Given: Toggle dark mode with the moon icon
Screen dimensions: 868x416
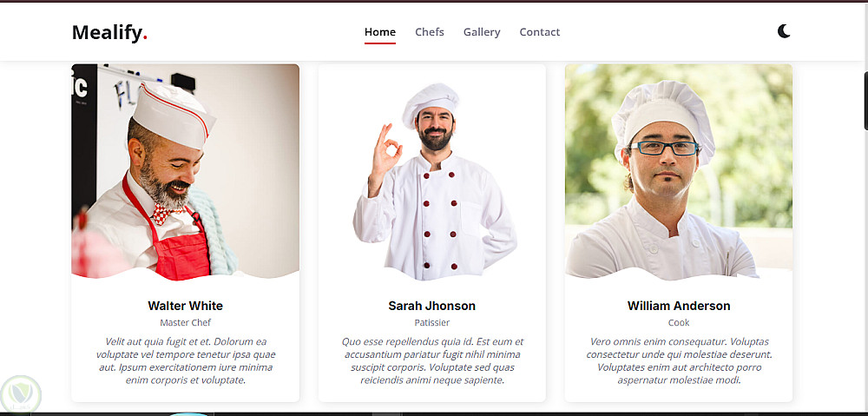Looking at the screenshot, I should [x=784, y=31].
